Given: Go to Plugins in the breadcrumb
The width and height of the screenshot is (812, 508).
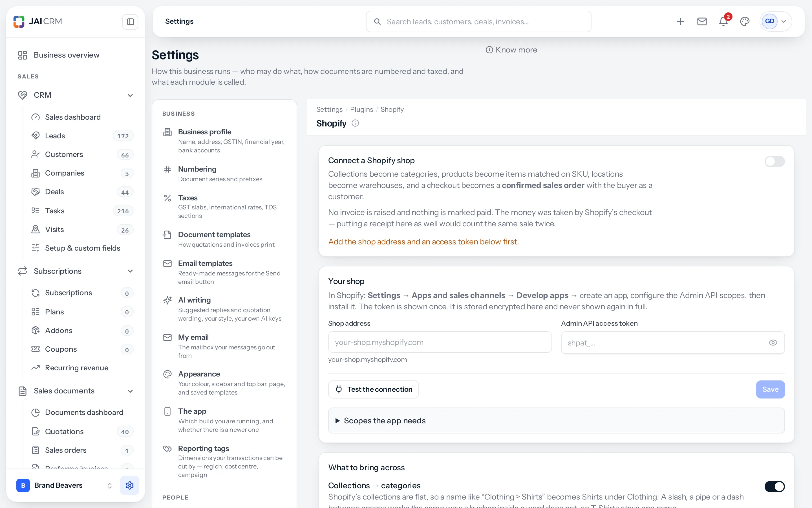Looking at the screenshot, I should (x=361, y=110).
